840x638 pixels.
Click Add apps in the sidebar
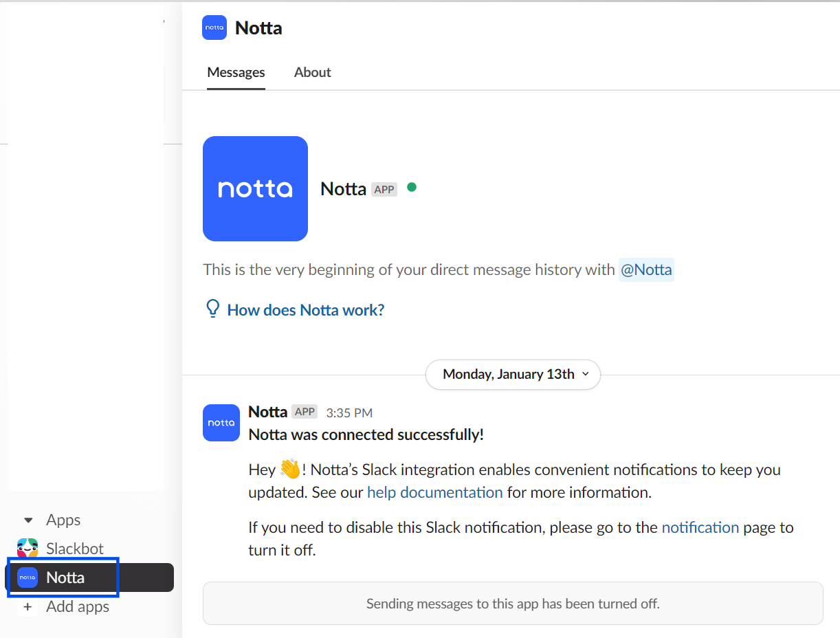[78, 607]
